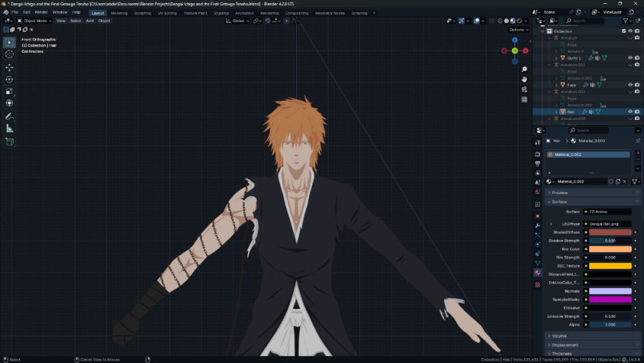Image resolution: width=644 pixels, height=363 pixels.
Task: Add a new material slot with plus
Action: pos(638,153)
